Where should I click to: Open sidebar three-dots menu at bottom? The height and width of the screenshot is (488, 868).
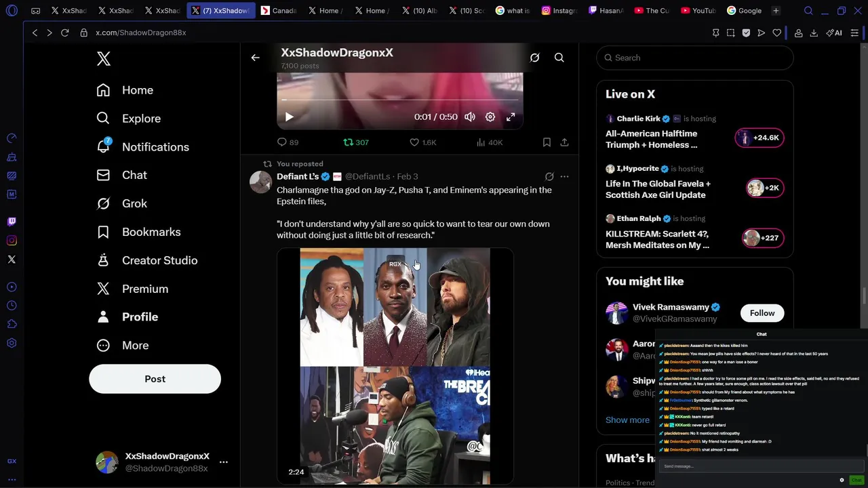12,480
